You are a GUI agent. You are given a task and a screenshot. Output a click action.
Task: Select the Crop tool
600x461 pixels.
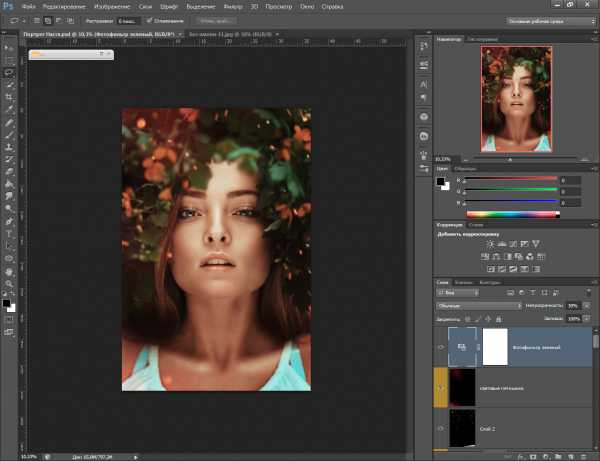9,98
